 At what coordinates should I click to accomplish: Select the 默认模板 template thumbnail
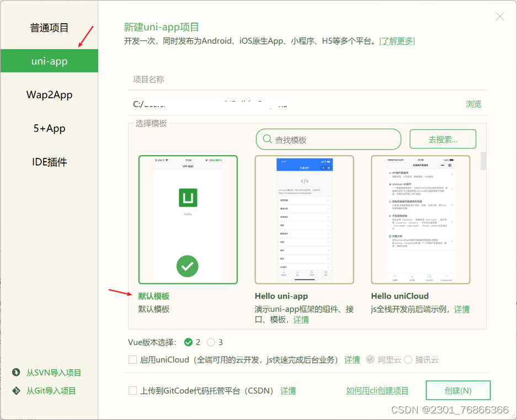(188, 219)
